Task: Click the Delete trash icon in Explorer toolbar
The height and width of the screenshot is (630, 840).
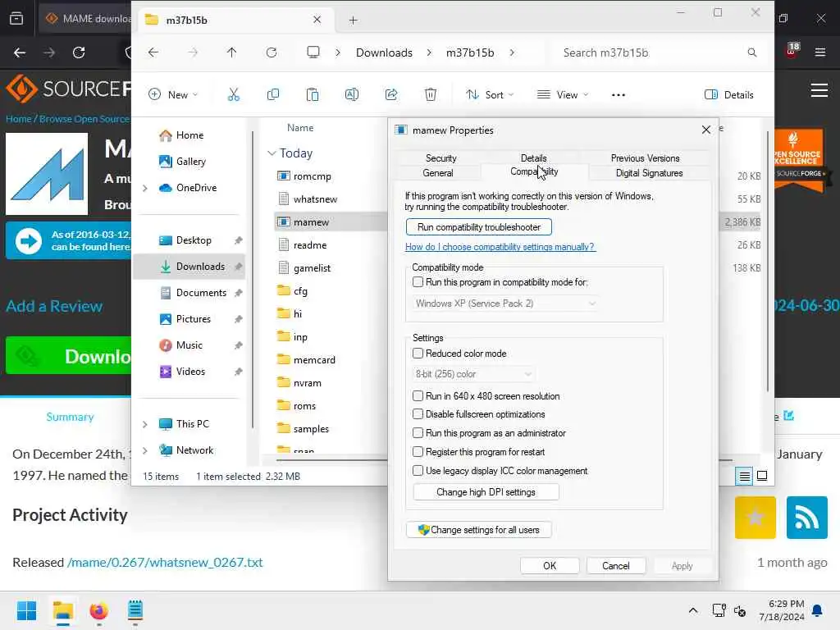Action: click(430, 95)
